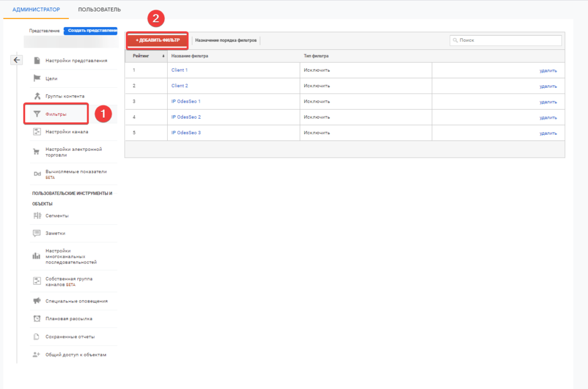The height and width of the screenshot is (389, 588).
Task: Click the Создать представление button
Action: click(x=90, y=30)
